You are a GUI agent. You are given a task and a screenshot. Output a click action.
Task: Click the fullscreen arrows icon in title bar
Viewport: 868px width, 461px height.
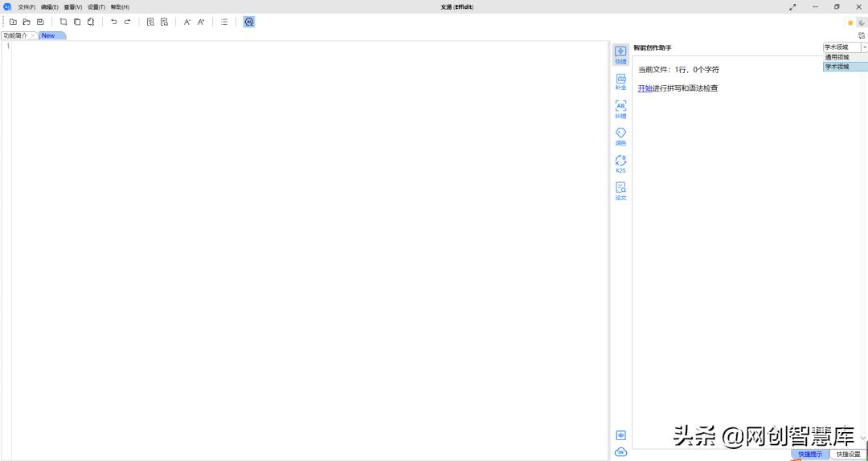point(792,6)
